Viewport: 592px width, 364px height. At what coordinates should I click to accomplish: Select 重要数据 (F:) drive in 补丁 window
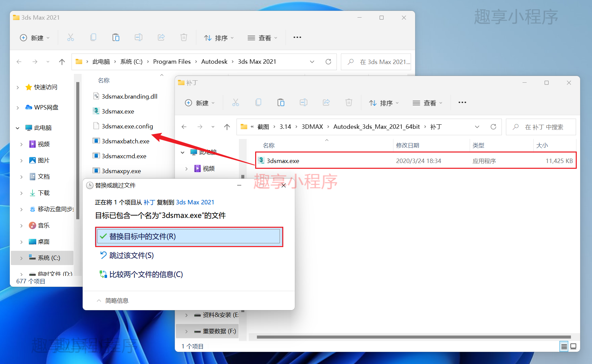tap(207, 331)
